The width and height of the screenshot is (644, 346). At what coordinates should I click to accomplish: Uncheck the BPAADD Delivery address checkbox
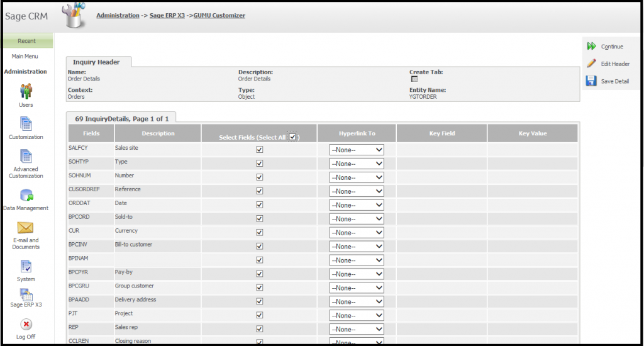click(260, 301)
